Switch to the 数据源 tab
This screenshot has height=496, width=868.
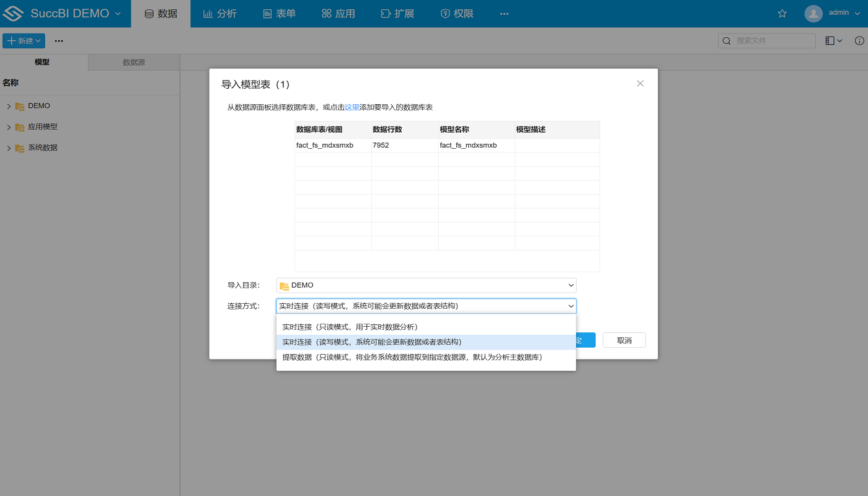[x=134, y=63]
